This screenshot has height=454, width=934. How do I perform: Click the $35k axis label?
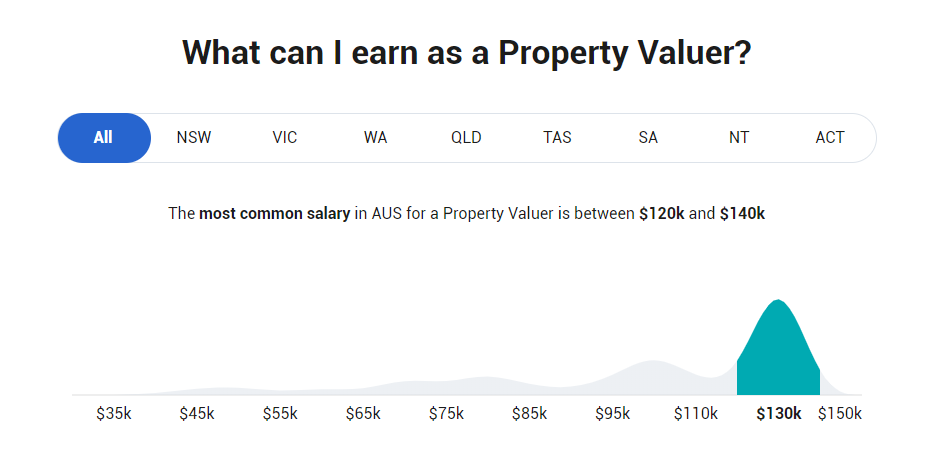[114, 414]
